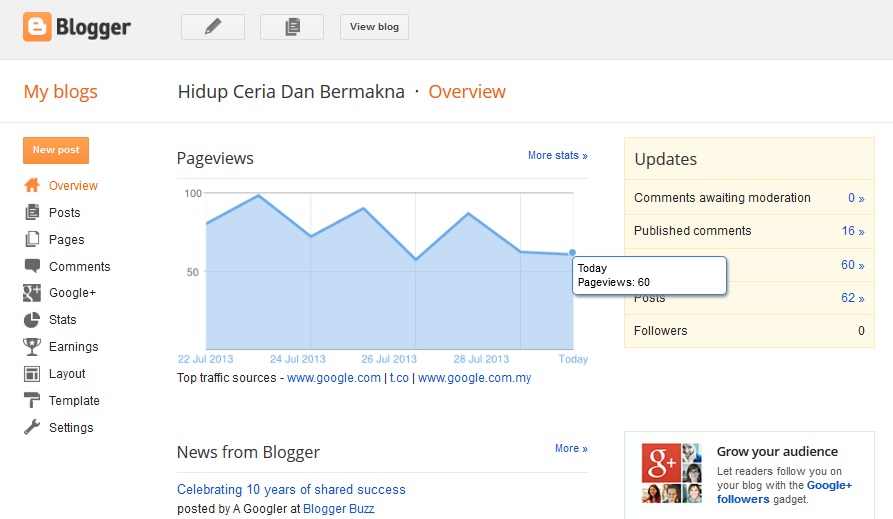Click the New post button

click(x=56, y=150)
